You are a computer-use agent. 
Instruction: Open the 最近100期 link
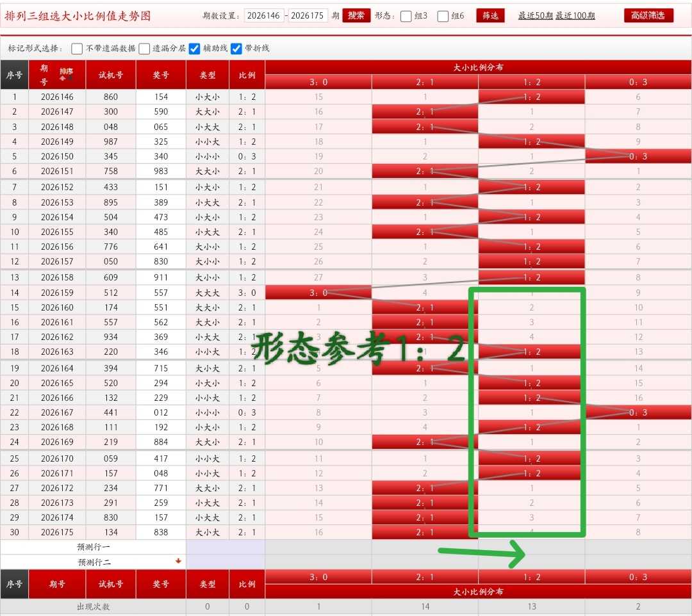[575, 15]
